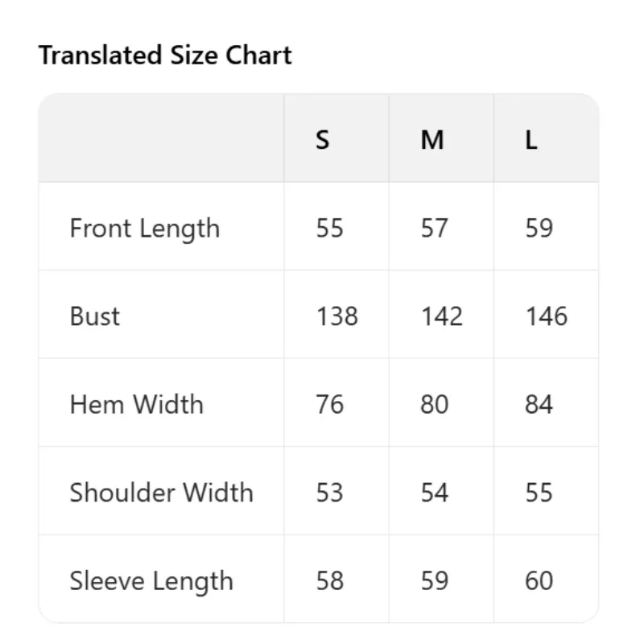The image size is (644, 644).
Task: Click the Front Length row label
Action: click(x=145, y=229)
